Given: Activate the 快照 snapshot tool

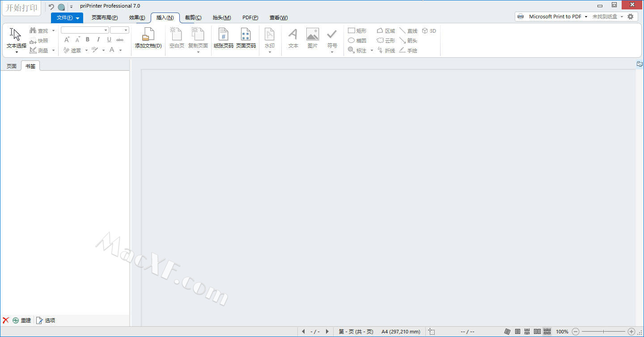Looking at the screenshot, I should pos(39,41).
